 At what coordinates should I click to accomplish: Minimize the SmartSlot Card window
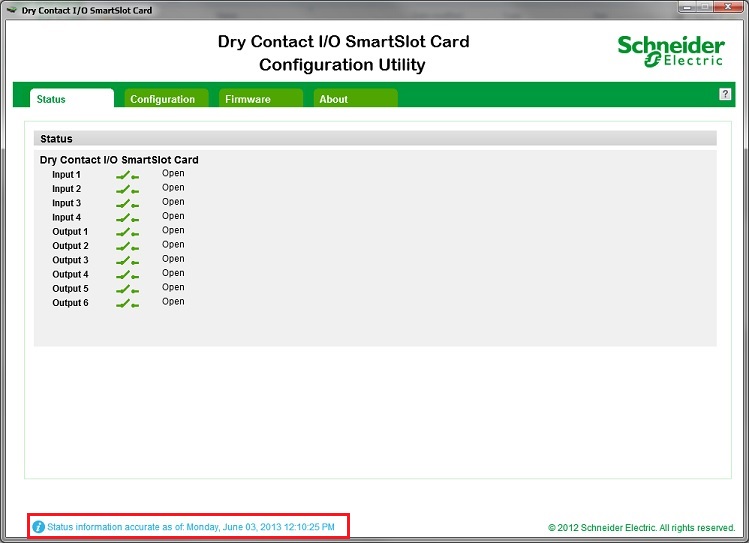coord(686,7)
